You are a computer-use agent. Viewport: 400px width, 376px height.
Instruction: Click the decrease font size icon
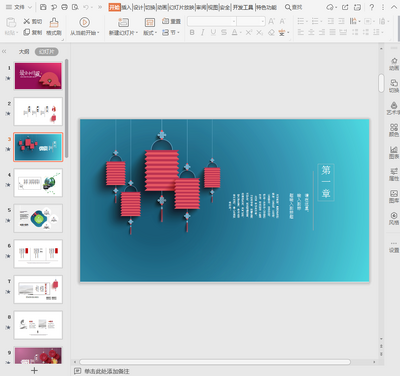pos(282,21)
